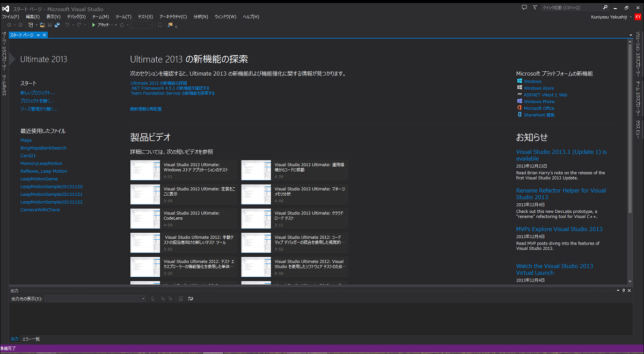Click the Redo toolbar icon
The width and height of the screenshot is (644, 354).
pyautogui.click(x=79, y=25)
